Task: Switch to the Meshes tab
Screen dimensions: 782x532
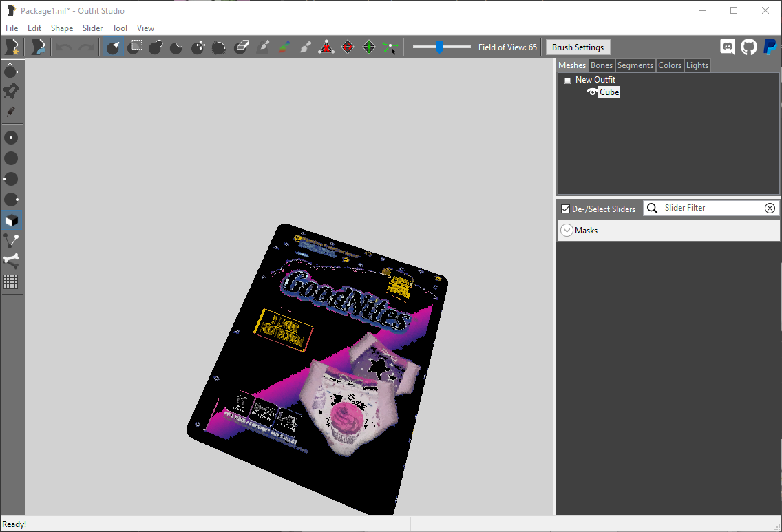Action: tap(572, 65)
